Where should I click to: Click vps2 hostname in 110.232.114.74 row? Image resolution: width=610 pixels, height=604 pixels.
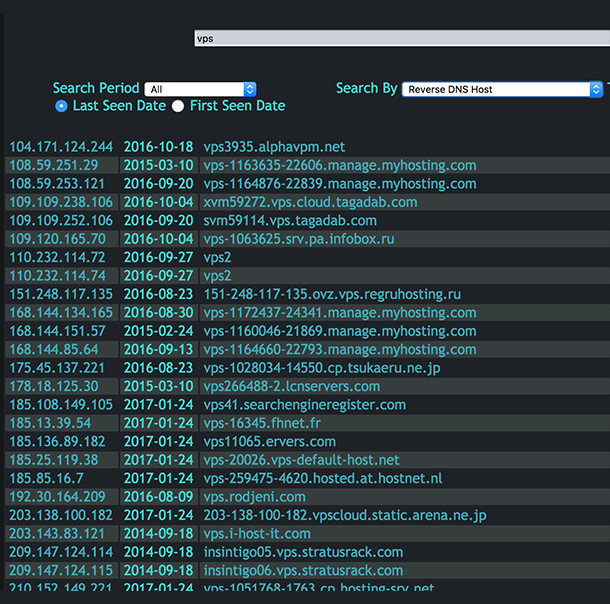click(x=217, y=276)
